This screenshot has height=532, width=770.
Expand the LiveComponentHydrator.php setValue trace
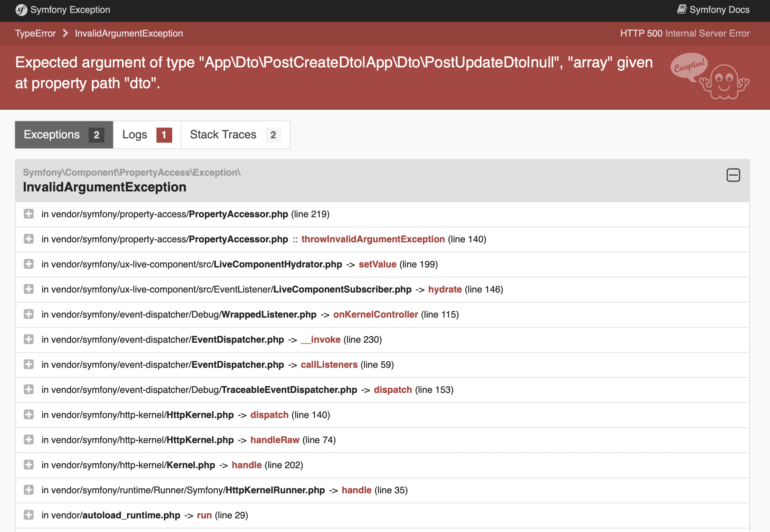(29, 264)
